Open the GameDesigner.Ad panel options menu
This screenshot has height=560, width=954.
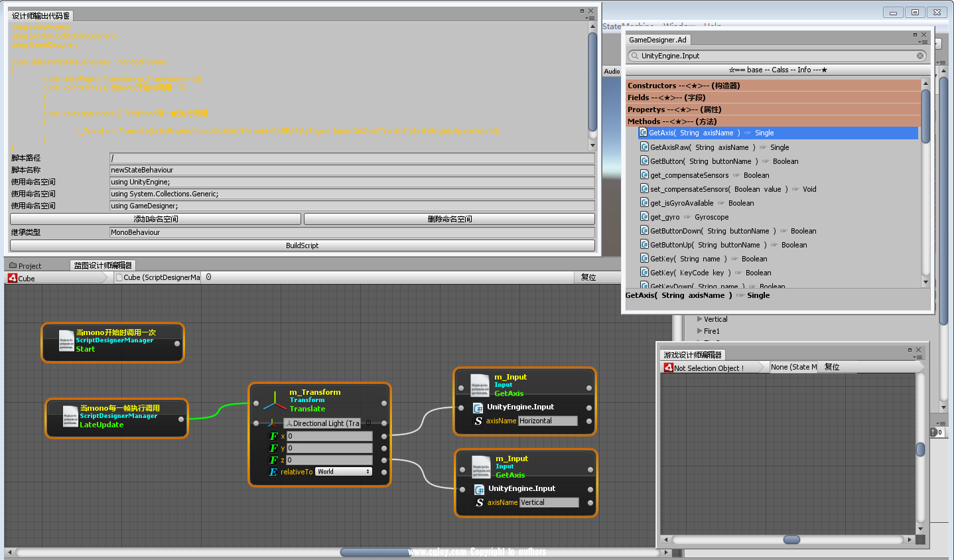[x=923, y=42]
